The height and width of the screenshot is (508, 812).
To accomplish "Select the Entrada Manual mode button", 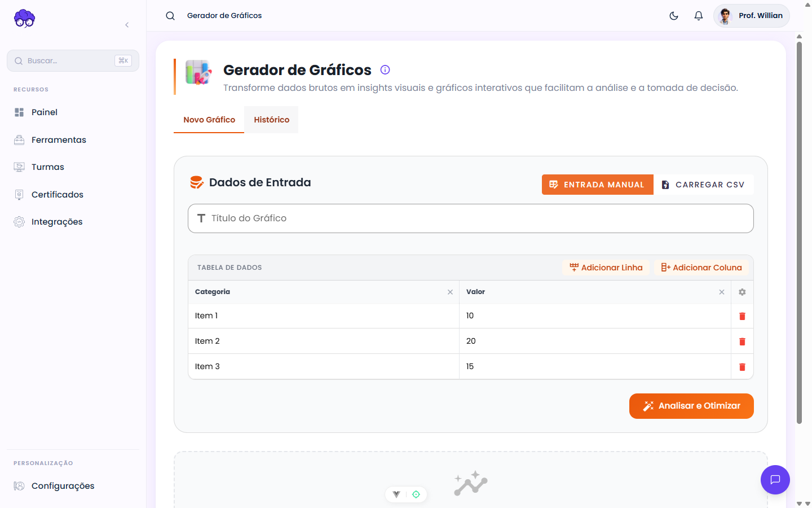I will tap(598, 185).
